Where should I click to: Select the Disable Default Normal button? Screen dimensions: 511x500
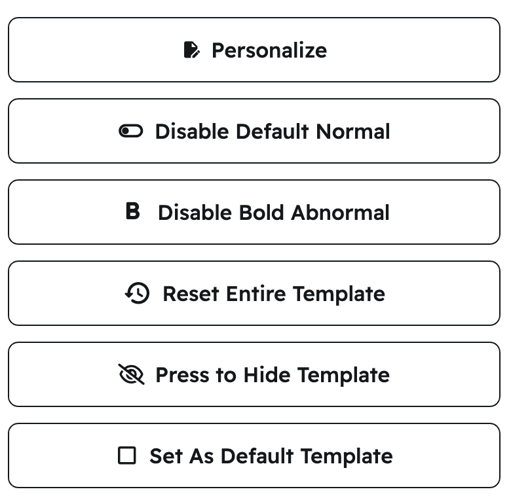[x=254, y=131]
